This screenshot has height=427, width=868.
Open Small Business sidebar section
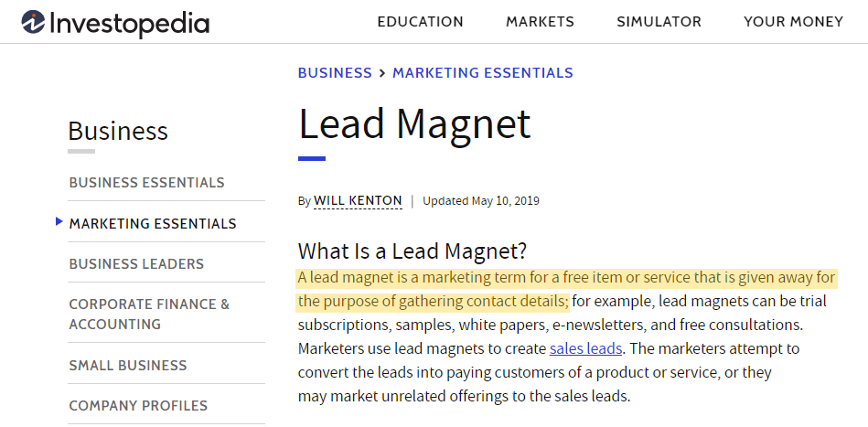tap(128, 366)
